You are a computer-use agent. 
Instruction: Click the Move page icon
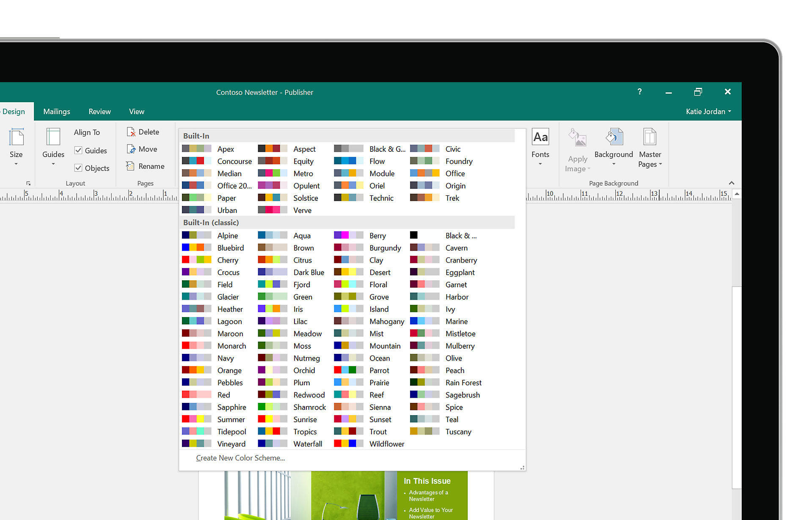pos(131,149)
